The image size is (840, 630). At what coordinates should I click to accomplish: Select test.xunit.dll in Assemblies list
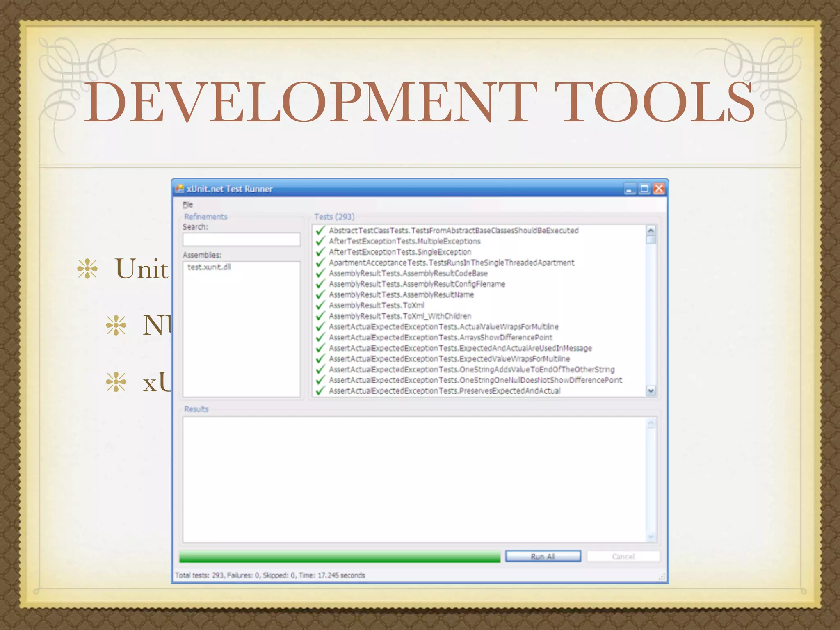point(209,267)
